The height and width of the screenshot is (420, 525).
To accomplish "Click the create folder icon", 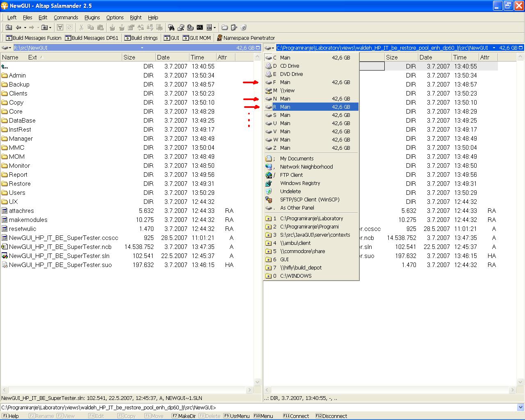I will [x=225, y=27].
